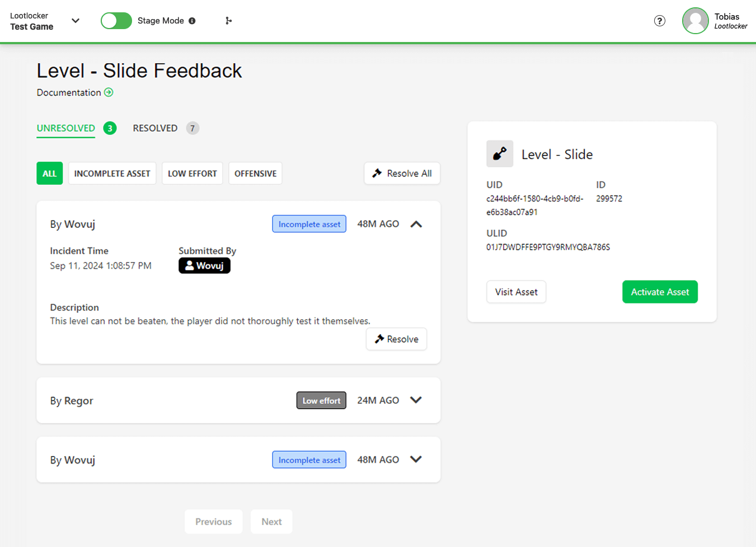756x547 pixels.
Task: Open the Test Game selector dropdown
Action: coord(75,21)
